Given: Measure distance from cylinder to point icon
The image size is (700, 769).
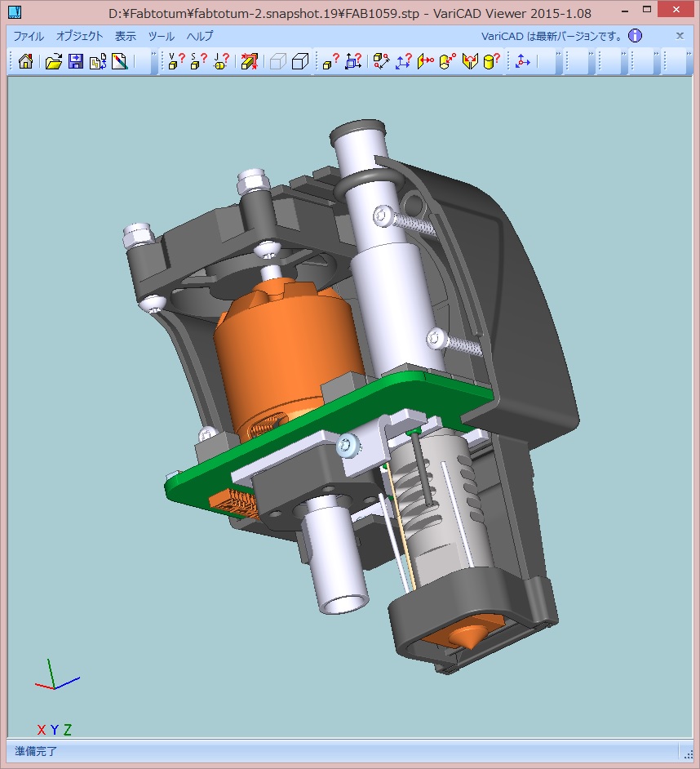Looking at the screenshot, I should 448,61.
